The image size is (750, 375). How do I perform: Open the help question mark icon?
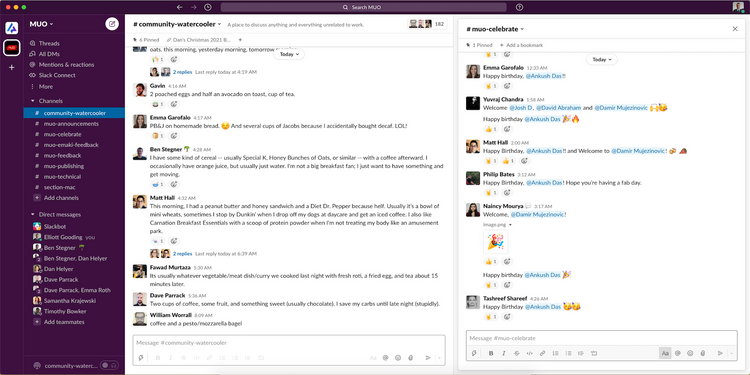[x=519, y=7]
